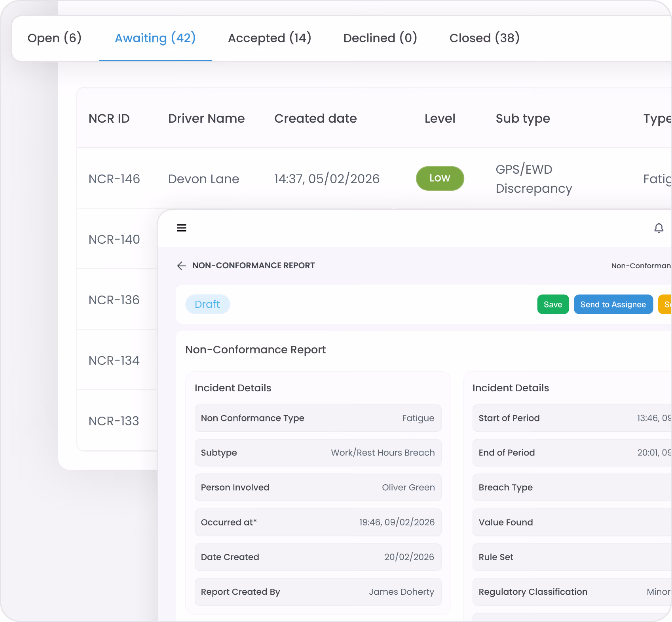Click the Person Involved field Oliver Green
This screenshot has height=622, width=672.
click(x=318, y=487)
